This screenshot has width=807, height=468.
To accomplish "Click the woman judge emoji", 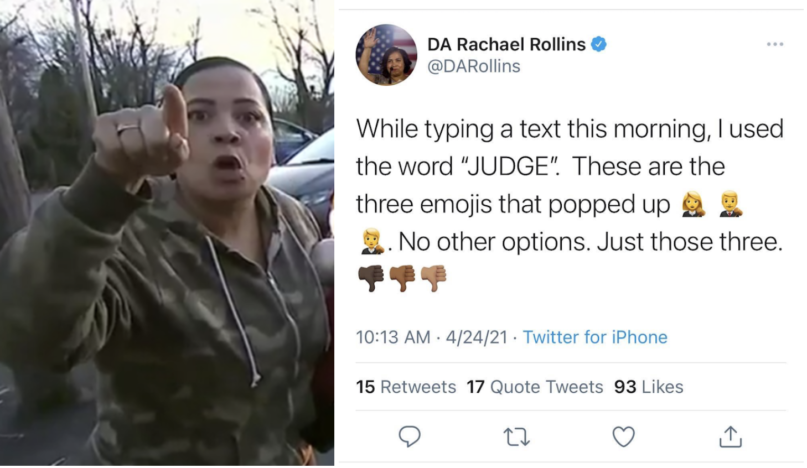I will coord(693,204).
